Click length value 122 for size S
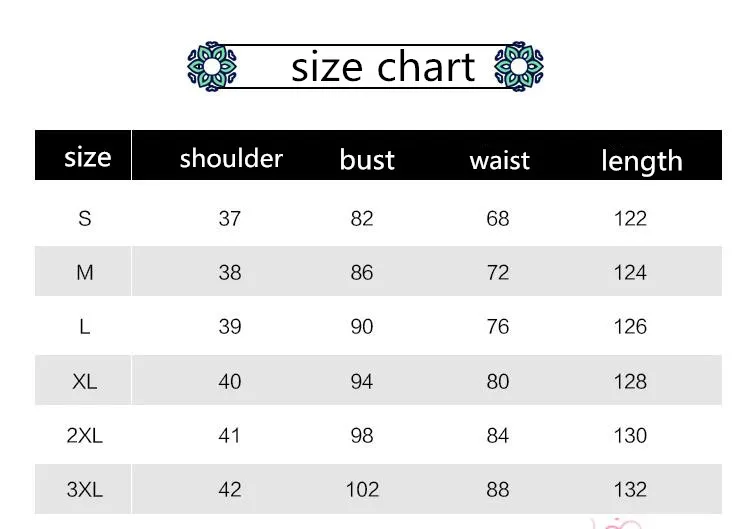 pyautogui.click(x=631, y=218)
